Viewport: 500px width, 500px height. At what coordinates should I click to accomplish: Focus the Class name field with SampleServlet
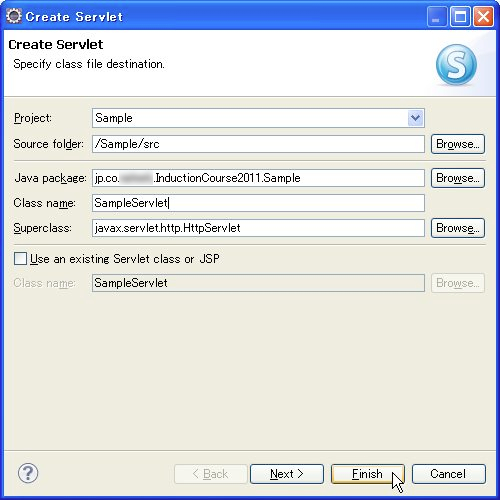tap(258, 203)
